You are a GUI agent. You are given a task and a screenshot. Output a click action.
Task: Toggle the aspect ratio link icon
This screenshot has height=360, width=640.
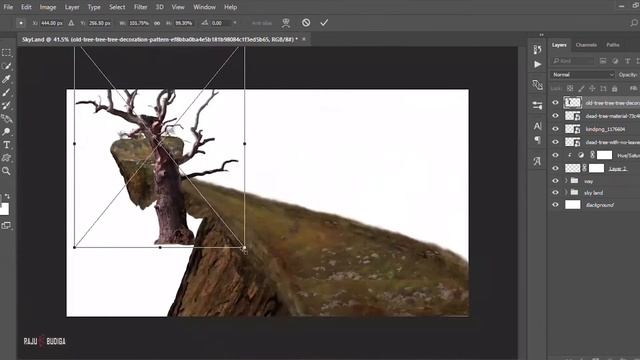pyautogui.click(x=157, y=23)
